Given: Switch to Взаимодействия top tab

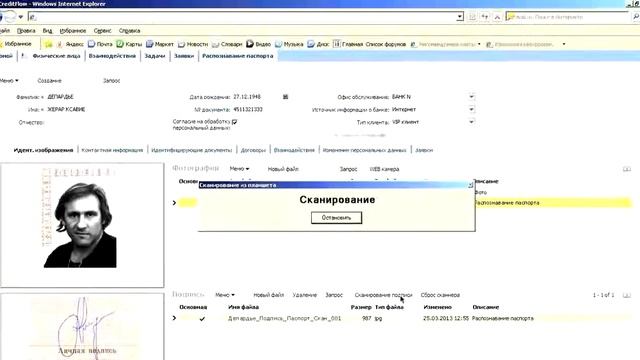Looking at the screenshot, I should pos(112,56).
